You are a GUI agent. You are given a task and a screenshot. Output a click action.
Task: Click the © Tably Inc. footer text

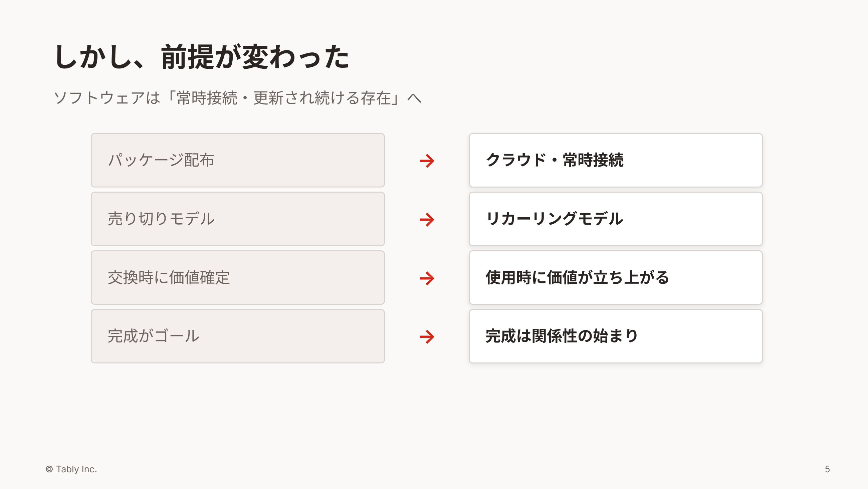click(x=71, y=469)
